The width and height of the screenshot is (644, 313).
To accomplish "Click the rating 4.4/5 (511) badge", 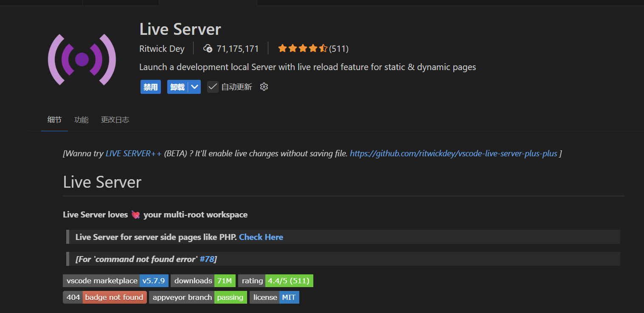I will point(276,281).
